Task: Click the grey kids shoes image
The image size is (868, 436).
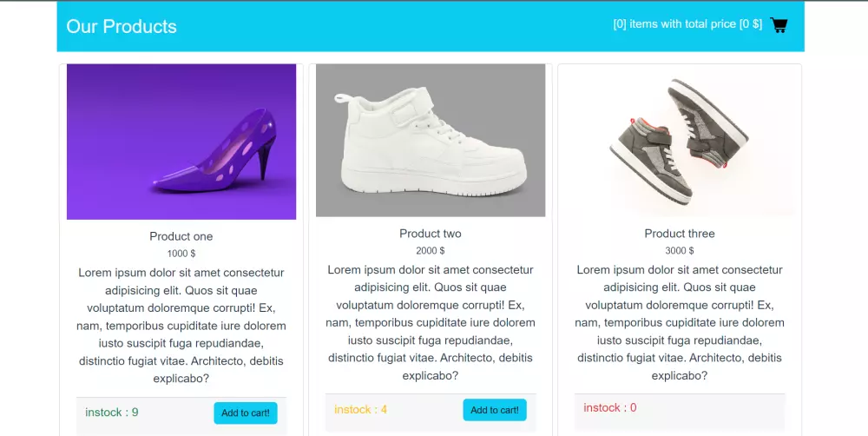Action: pyautogui.click(x=680, y=140)
